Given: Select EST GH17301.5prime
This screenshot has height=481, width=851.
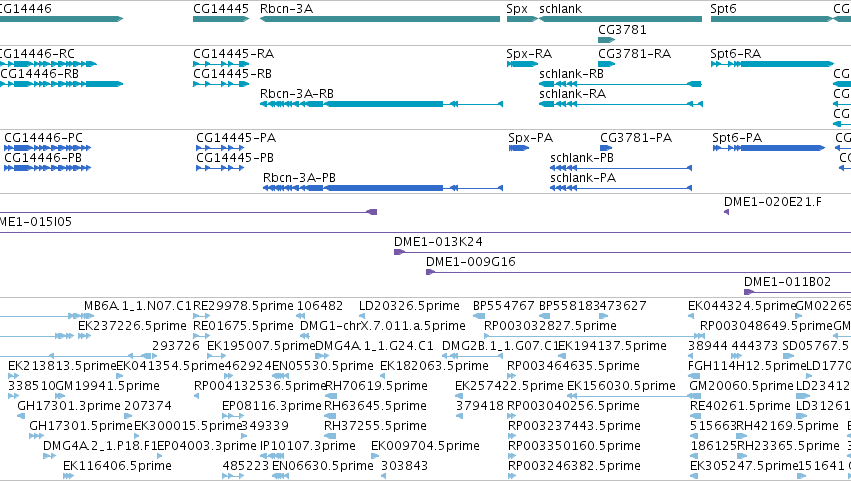Looking at the screenshot, I should point(81,426).
